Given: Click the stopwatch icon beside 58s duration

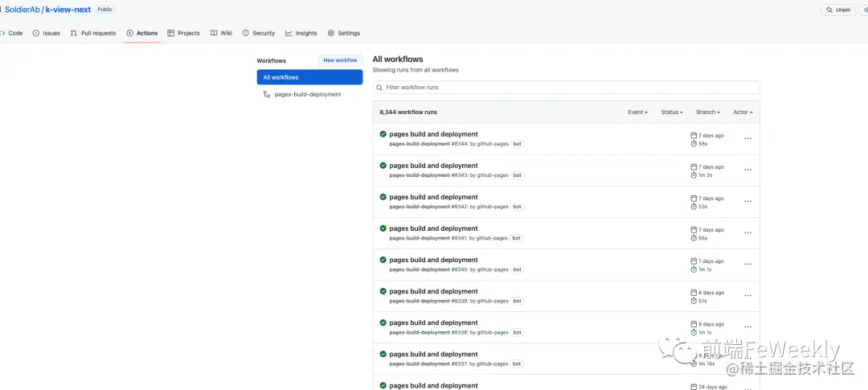Looking at the screenshot, I should tap(694, 143).
